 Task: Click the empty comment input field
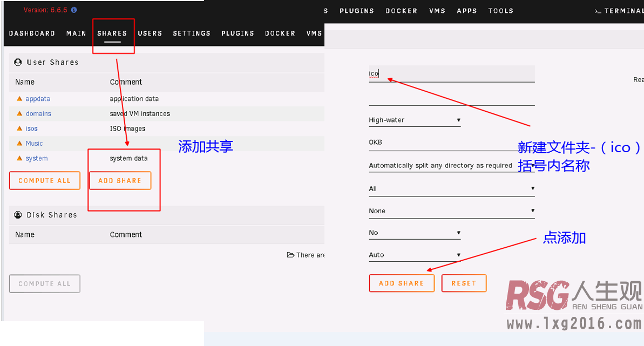click(x=452, y=98)
